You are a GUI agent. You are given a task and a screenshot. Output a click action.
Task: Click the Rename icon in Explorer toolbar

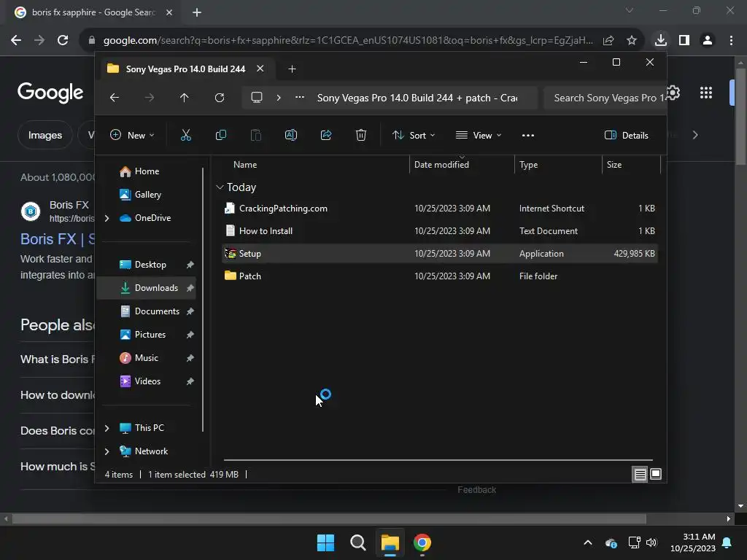point(291,135)
